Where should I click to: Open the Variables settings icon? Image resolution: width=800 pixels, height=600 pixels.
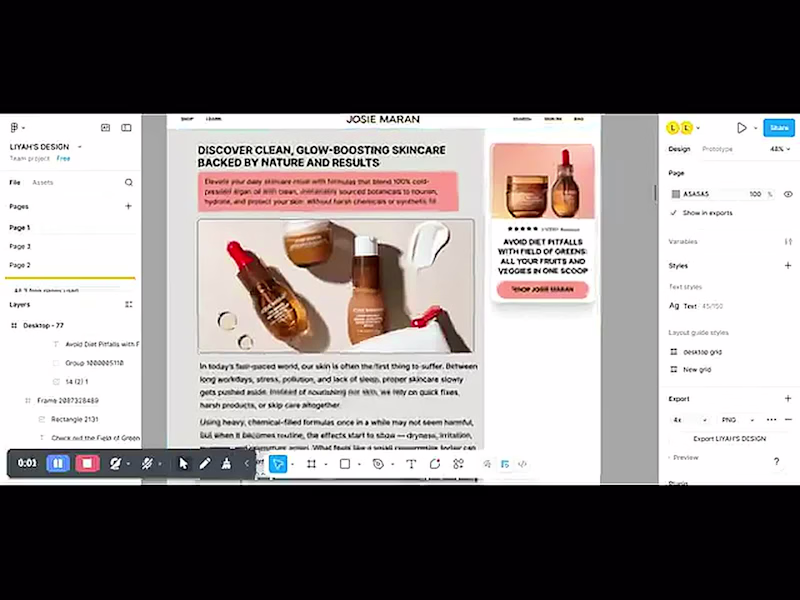point(788,242)
